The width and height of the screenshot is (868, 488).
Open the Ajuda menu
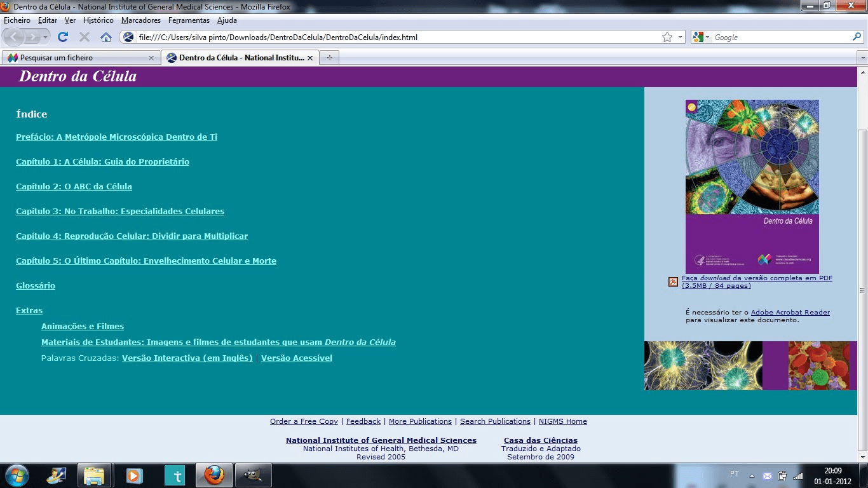click(227, 20)
